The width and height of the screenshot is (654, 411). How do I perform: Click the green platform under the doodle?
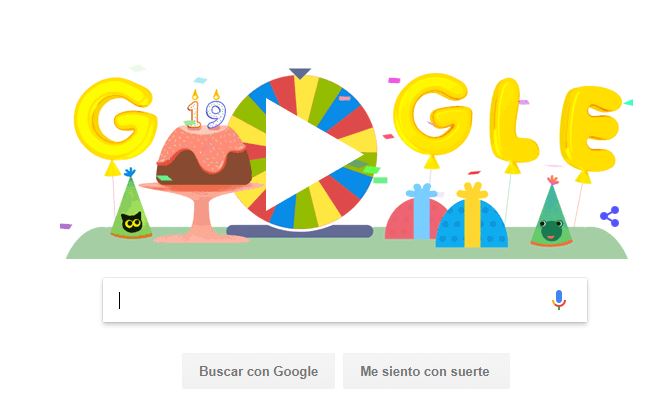[x=346, y=250]
